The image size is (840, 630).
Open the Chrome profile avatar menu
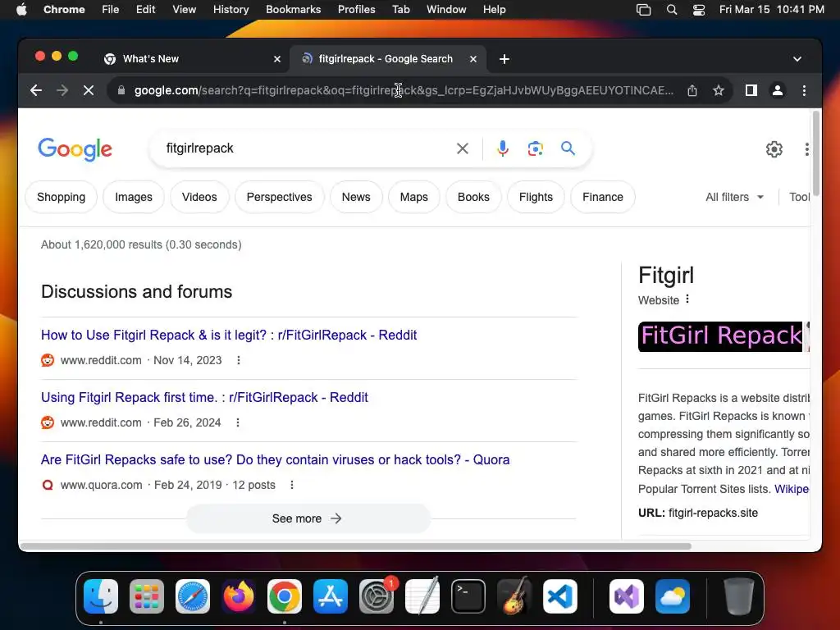(x=778, y=90)
